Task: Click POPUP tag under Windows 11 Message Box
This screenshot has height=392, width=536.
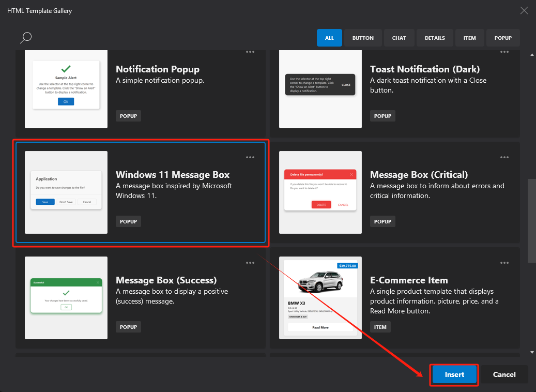Action: [129, 221]
